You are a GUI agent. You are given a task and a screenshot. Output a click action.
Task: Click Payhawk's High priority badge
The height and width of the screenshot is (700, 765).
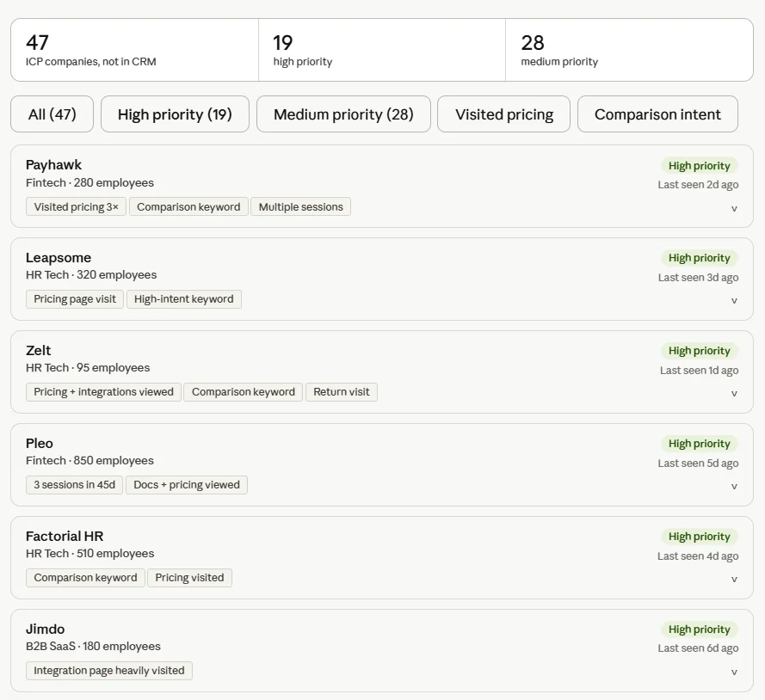click(x=699, y=166)
